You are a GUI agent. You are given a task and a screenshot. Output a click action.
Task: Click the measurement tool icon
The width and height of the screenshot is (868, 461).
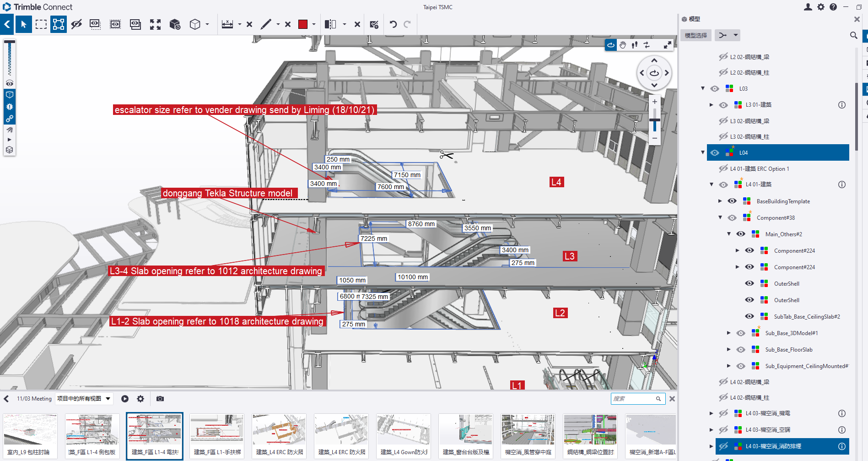pos(227,24)
